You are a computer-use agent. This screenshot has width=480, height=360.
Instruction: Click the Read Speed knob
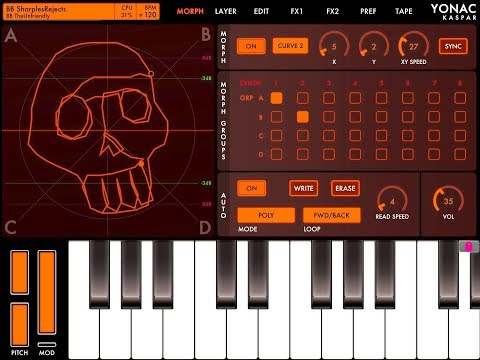(x=392, y=200)
